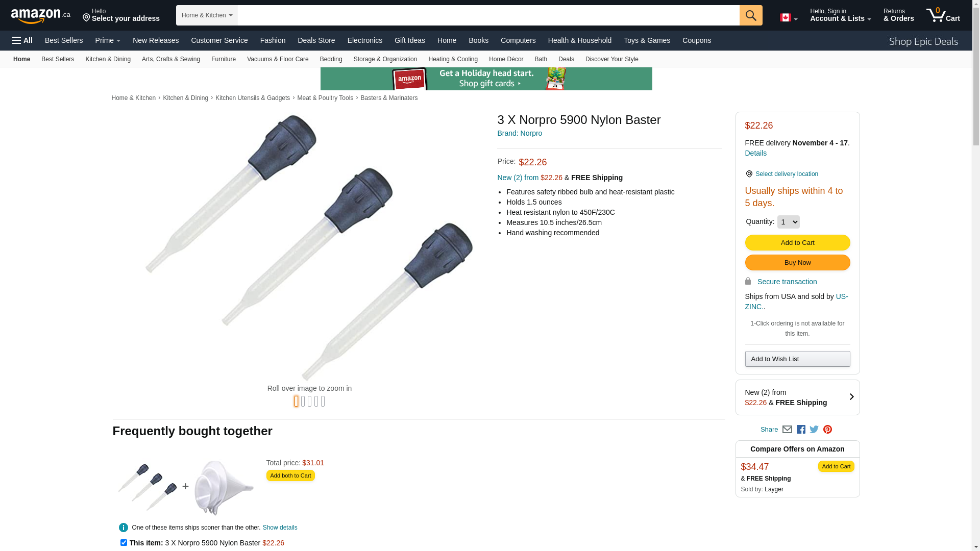The height and width of the screenshot is (551, 980).
Task: Click the search magnifier button
Action: click(x=750, y=15)
